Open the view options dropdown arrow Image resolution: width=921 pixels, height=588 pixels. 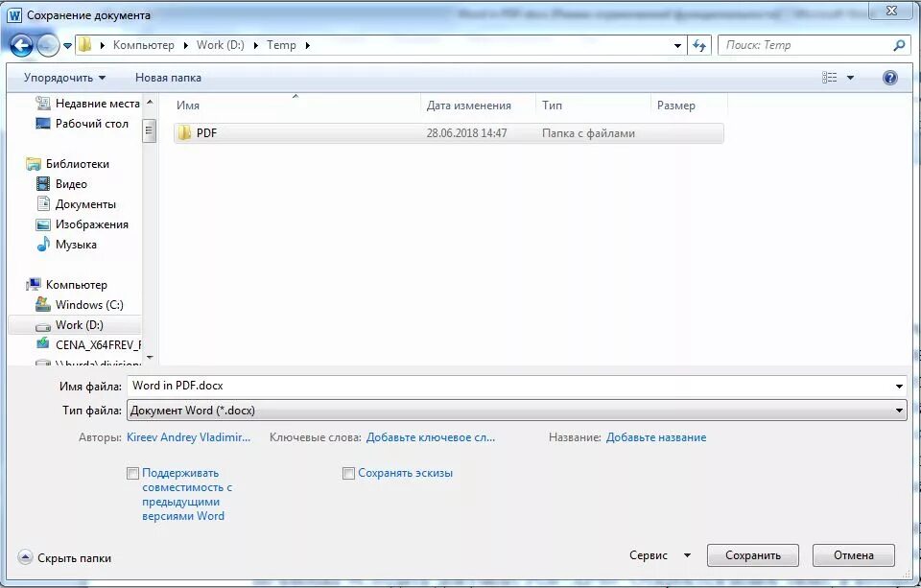click(x=850, y=78)
